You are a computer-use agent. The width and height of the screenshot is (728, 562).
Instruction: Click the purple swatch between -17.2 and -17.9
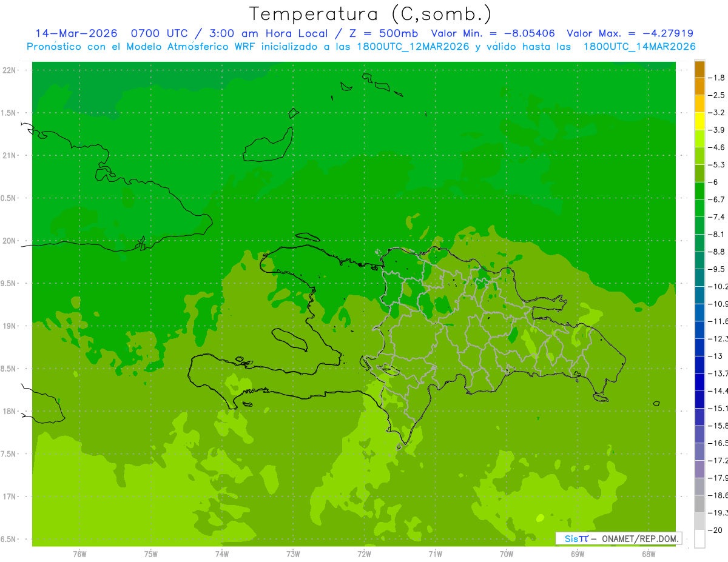point(699,469)
